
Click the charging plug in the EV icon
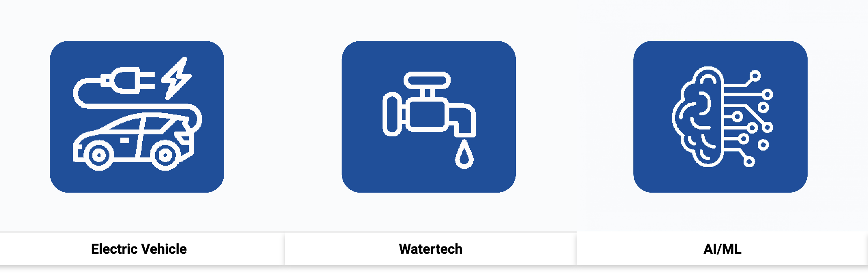pyautogui.click(x=128, y=80)
